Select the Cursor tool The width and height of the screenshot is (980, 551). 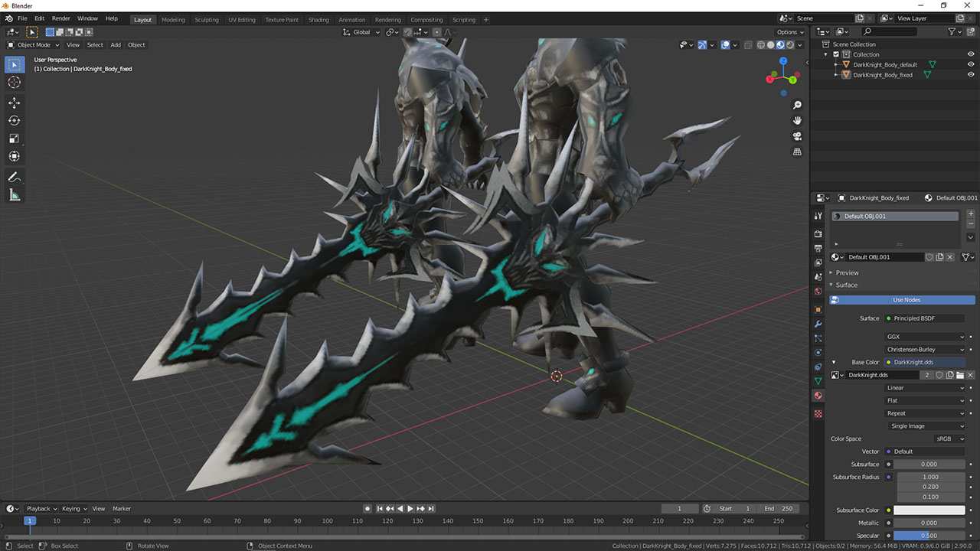[x=14, y=82]
